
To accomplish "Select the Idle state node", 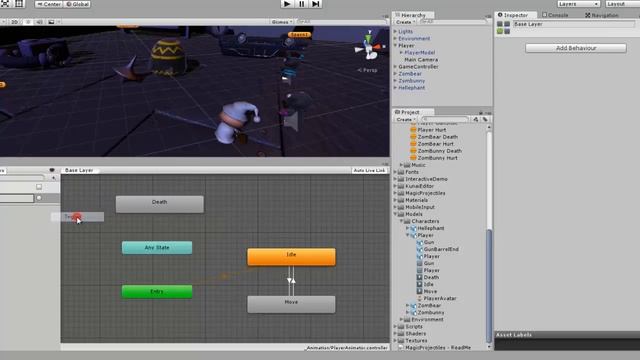I will click(x=291, y=257).
